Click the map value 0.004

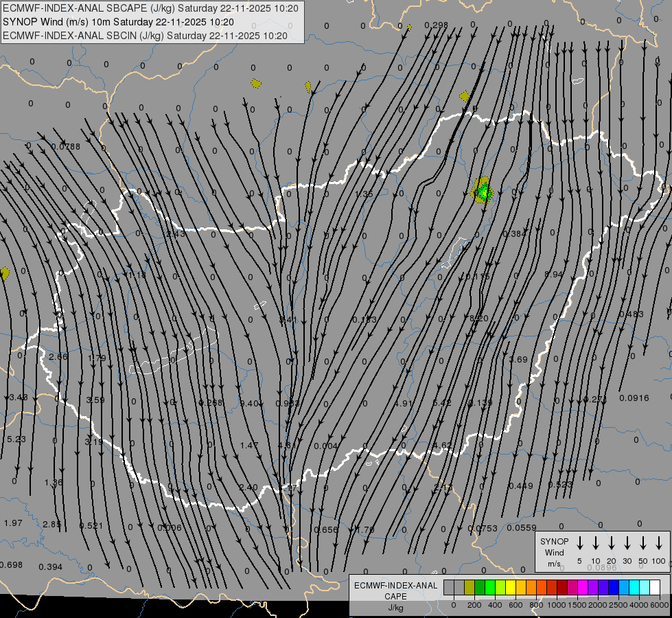click(x=326, y=446)
